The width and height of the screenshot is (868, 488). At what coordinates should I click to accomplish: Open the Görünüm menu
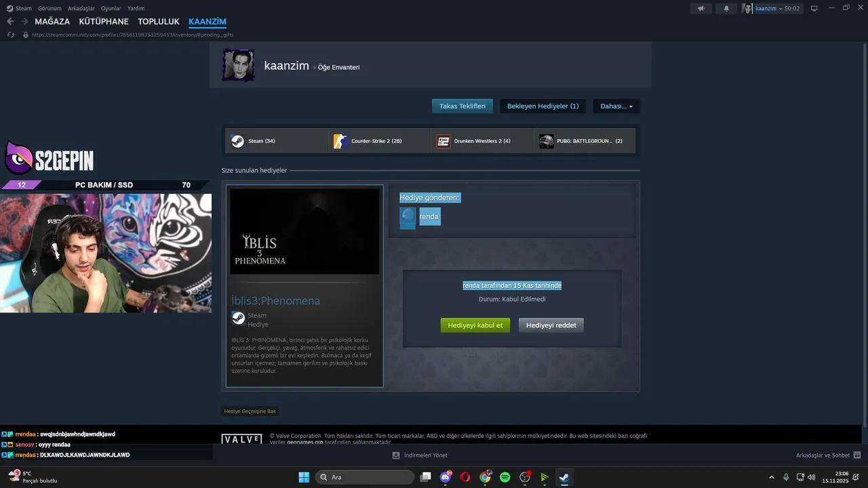click(x=50, y=8)
